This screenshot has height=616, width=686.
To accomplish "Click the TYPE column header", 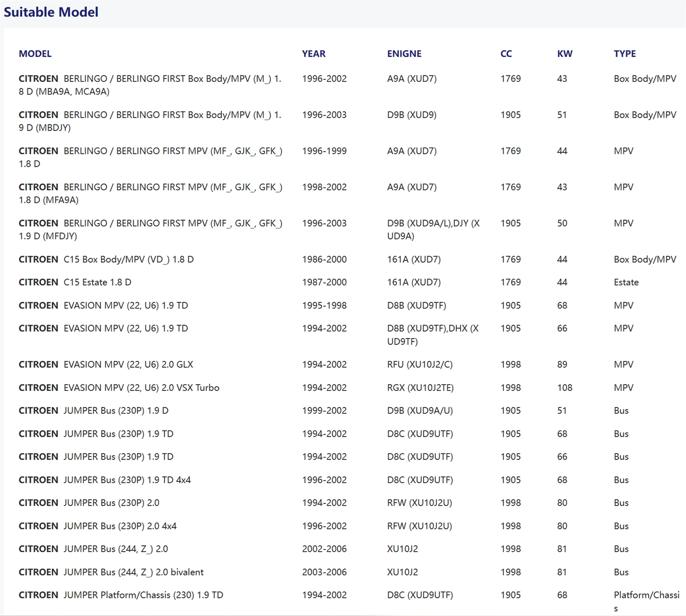I will pyautogui.click(x=625, y=54).
